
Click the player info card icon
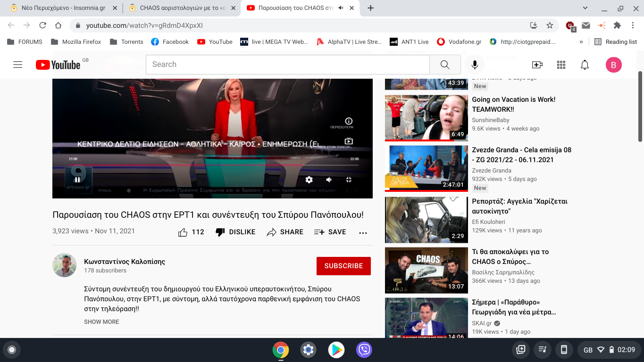click(349, 122)
